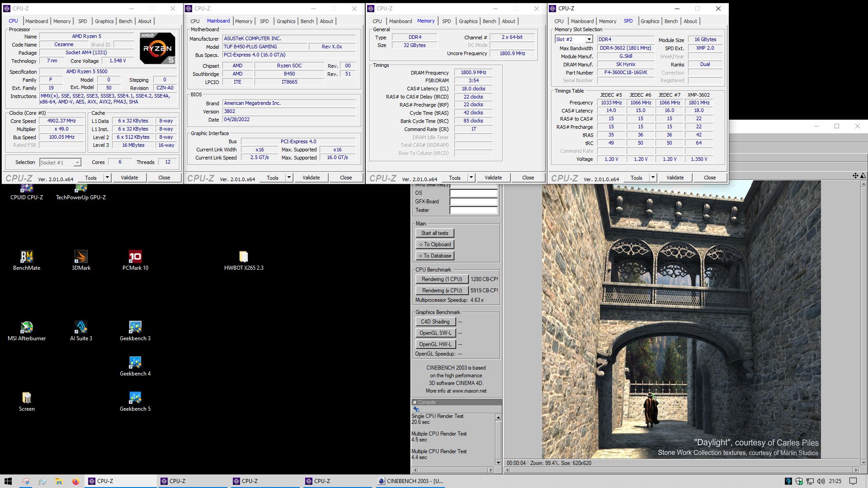
Task: Open Graphics tab in the Mainboard CPU-Z window
Action: tap(286, 21)
